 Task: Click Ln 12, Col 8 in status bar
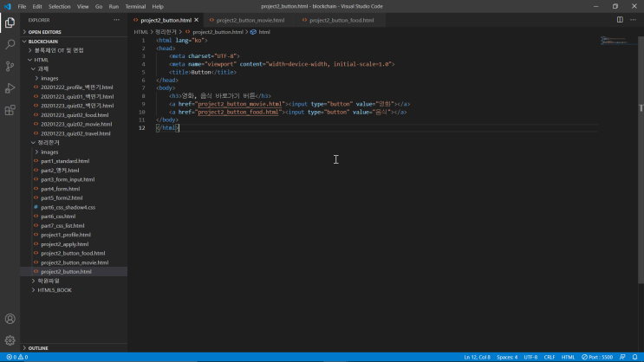pyautogui.click(x=477, y=357)
